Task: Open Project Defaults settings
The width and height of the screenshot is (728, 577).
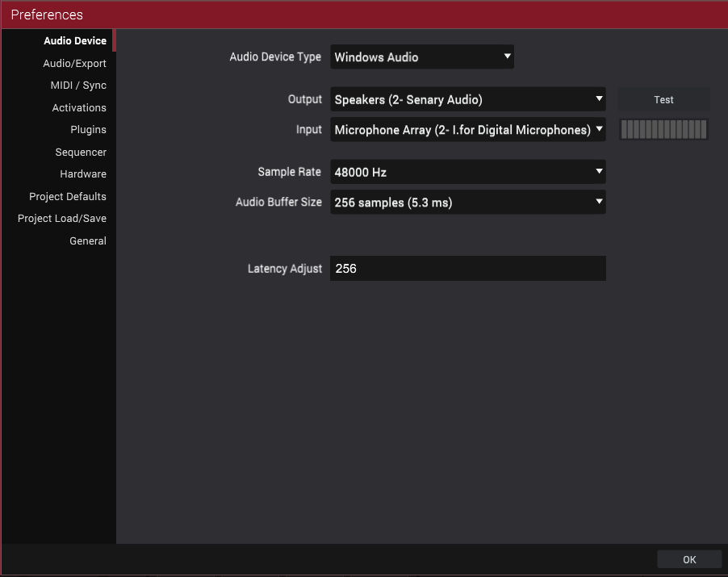Action: [68, 196]
